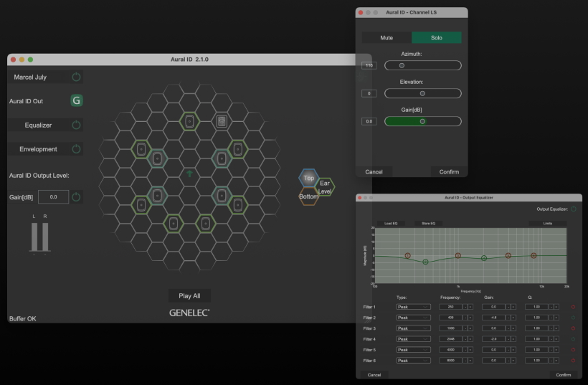Enable Filter 5 with its red power icon
The height and width of the screenshot is (385, 588).
click(573, 350)
